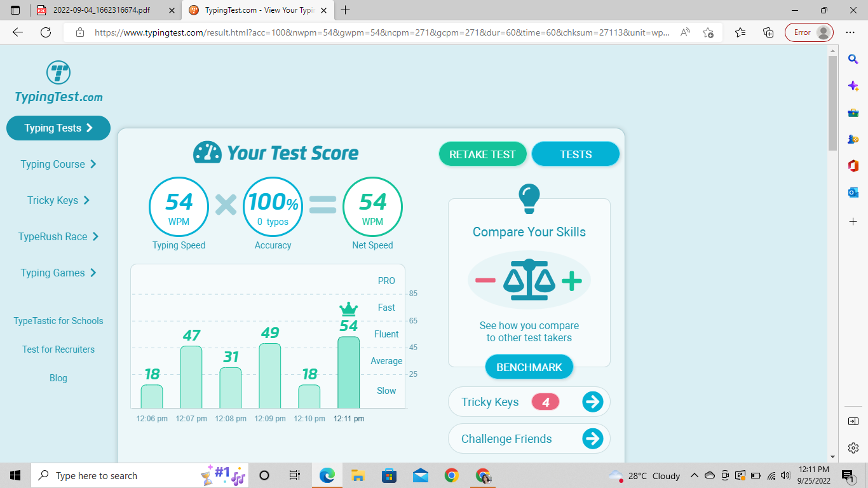Close the 2022-09-04 PDF tab
The image size is (868, 488).
click(172, 10)
